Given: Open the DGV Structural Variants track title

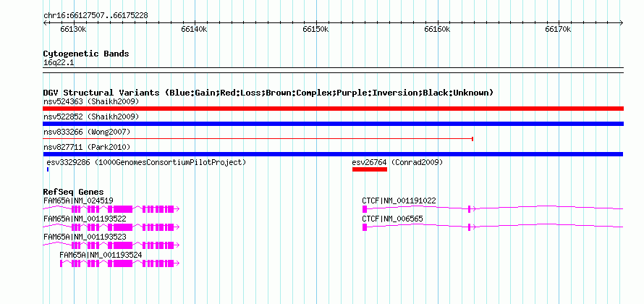Looking at the screenshot, I should (x=268, y=93).
